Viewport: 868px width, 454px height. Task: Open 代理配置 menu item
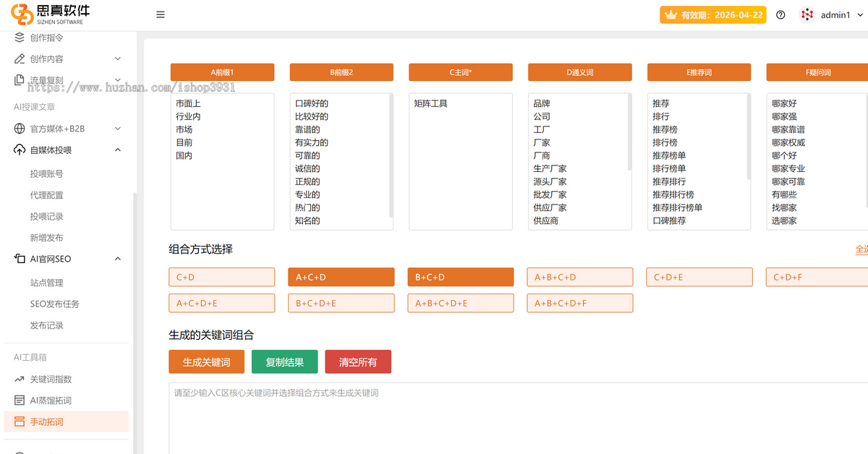coord(46,195)
